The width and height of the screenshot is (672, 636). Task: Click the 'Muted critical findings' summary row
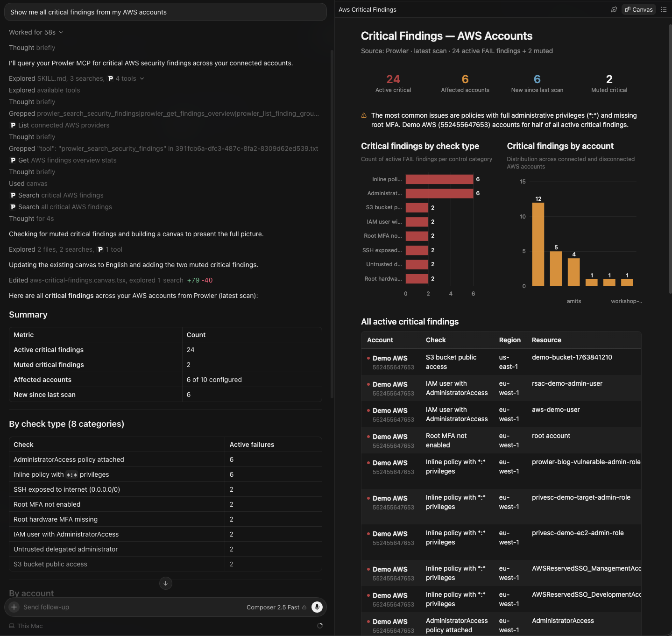click(x=165, y=365)
